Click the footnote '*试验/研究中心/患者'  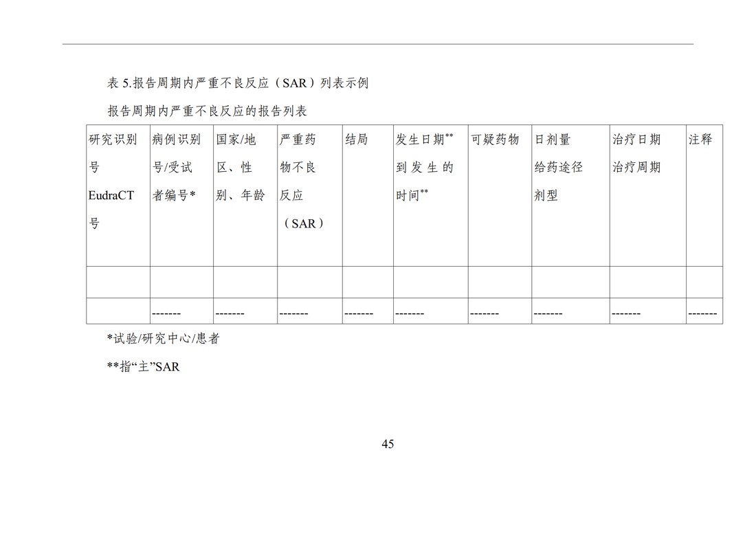[x=163, y=338]
